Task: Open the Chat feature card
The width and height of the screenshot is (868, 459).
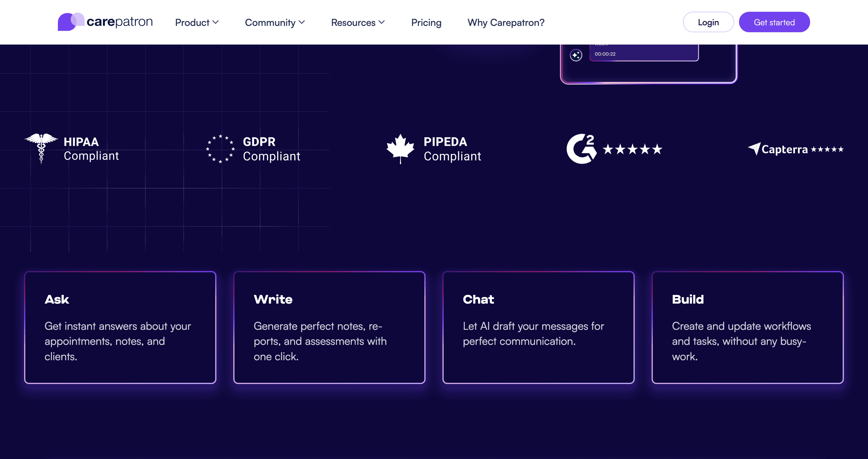Action: (538, 327)
